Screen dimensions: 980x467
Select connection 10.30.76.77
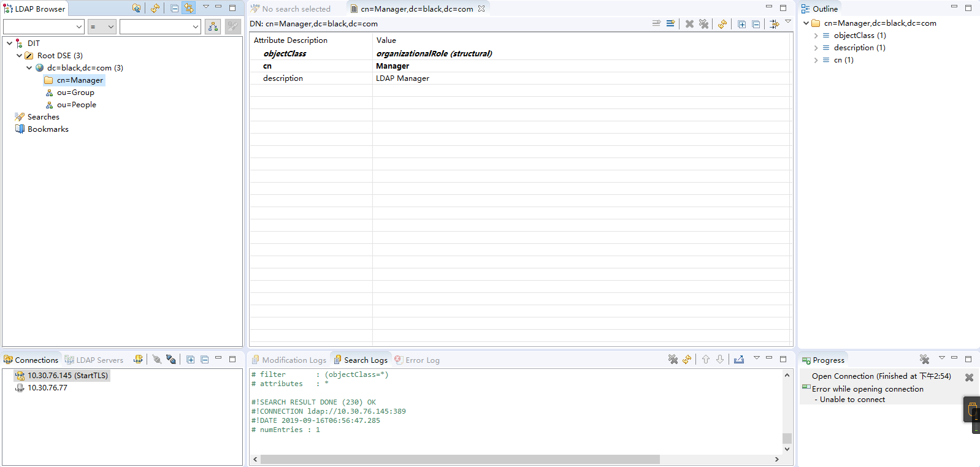[47, 388]
